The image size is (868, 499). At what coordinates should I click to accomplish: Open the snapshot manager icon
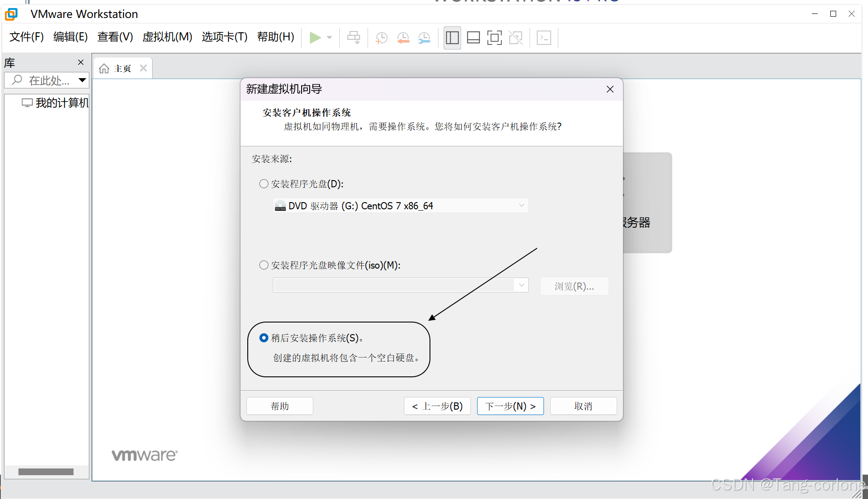(424, 38)
